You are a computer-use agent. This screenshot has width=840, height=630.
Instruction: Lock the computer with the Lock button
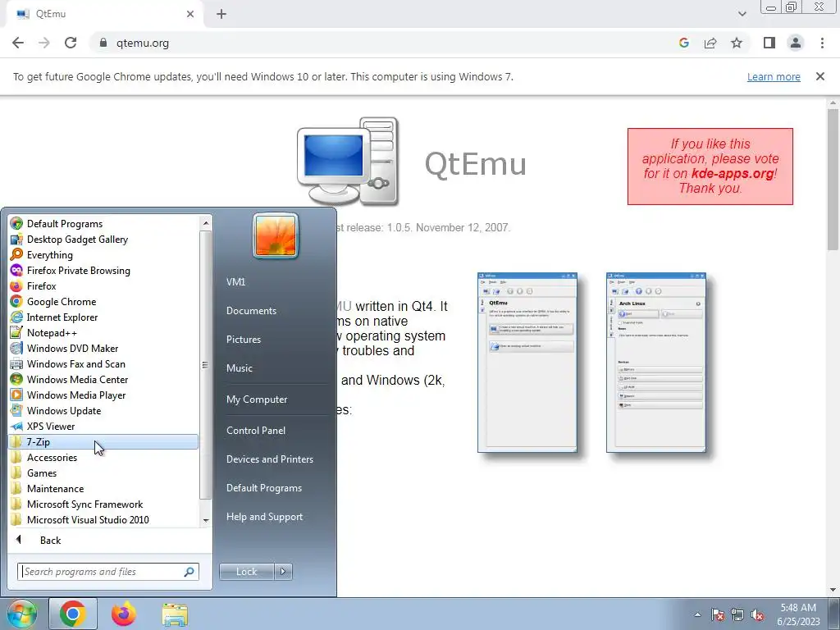click(246, 572)
